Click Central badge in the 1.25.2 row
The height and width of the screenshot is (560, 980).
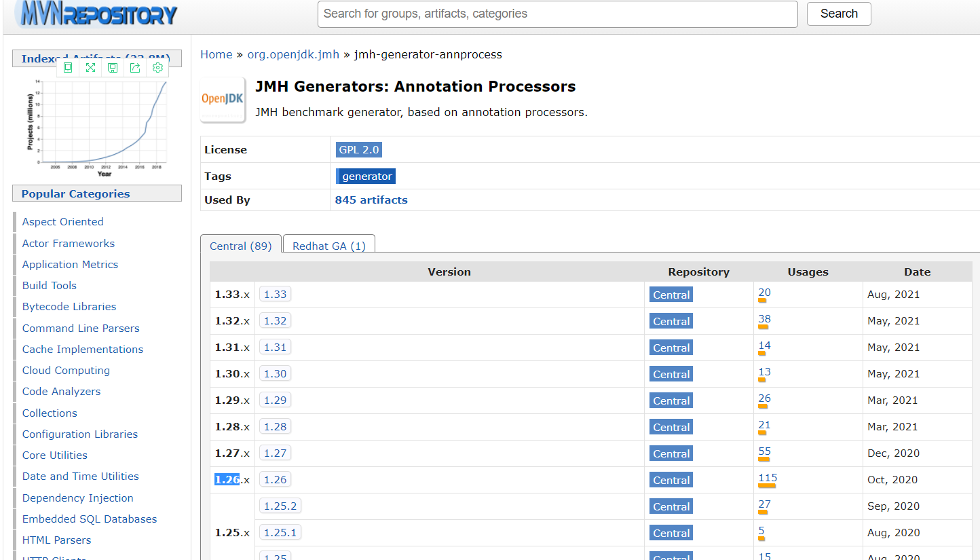671,506
